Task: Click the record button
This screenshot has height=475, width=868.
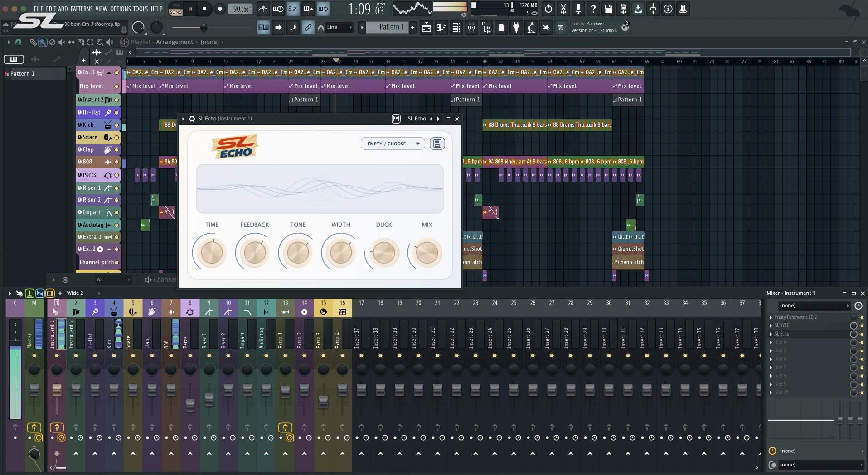Action: [x=220, y=9]
